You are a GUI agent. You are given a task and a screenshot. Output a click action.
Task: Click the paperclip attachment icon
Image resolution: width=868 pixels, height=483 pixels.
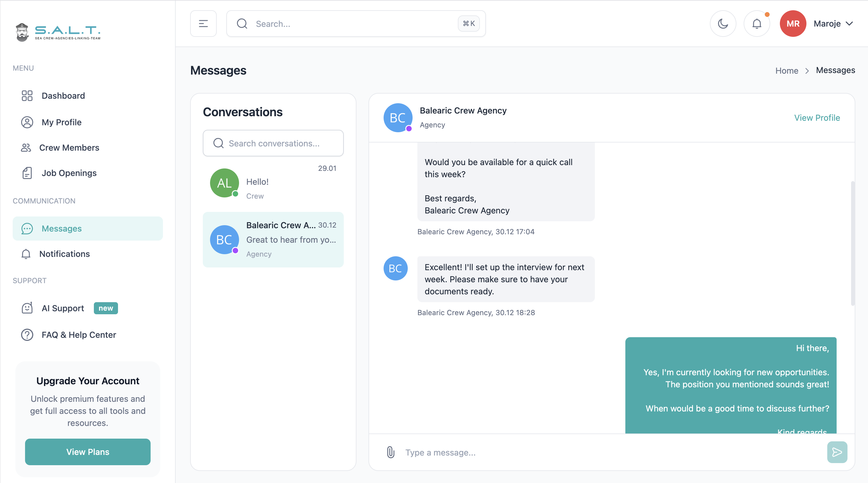coord(391,452)
